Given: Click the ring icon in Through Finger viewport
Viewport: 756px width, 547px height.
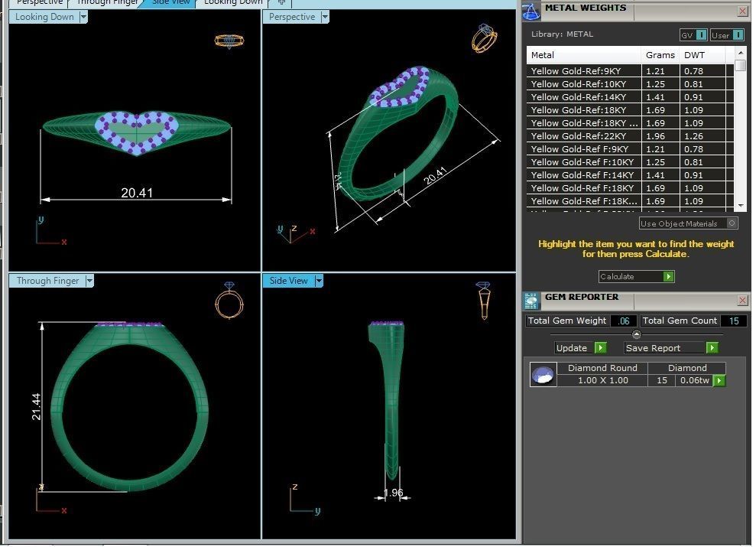Looking at the screenshot, I should click(229, 300).
